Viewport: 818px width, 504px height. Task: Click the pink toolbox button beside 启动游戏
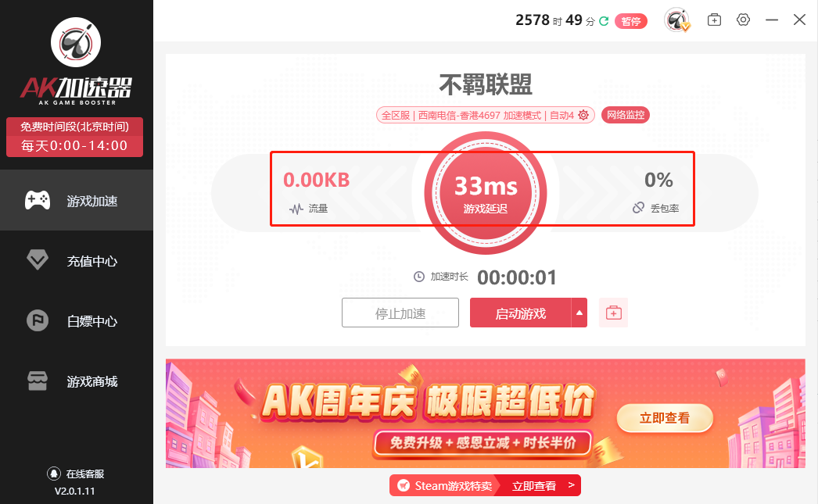pyautogui.click(x=613, y=313)
